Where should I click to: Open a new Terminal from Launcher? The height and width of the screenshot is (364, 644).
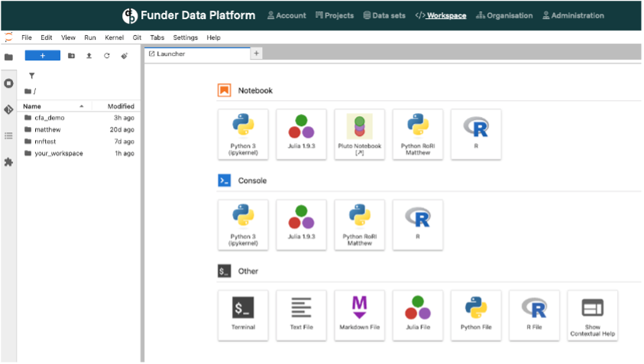tap(243, 314)
